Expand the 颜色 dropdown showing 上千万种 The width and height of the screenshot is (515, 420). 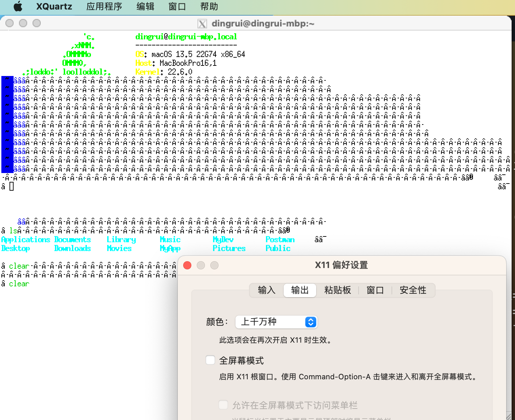click(x=276, y=322)
